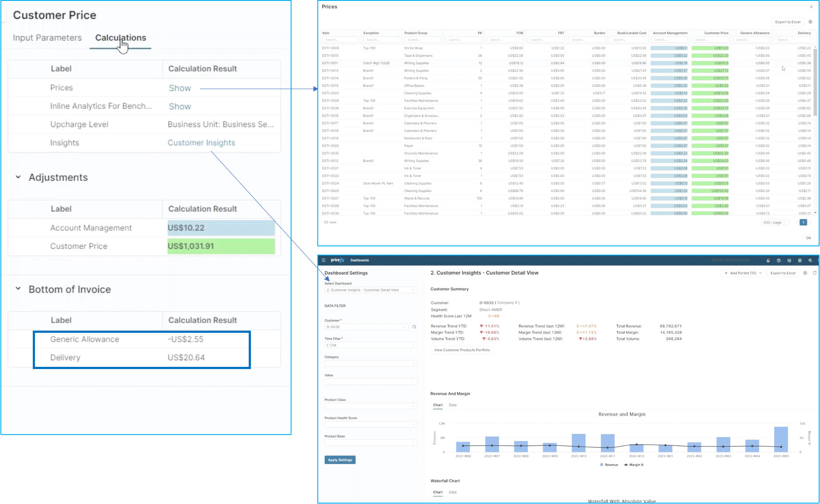Click the Item column search field
Screen dimensions: 820x504
click(x=341, y=40)
